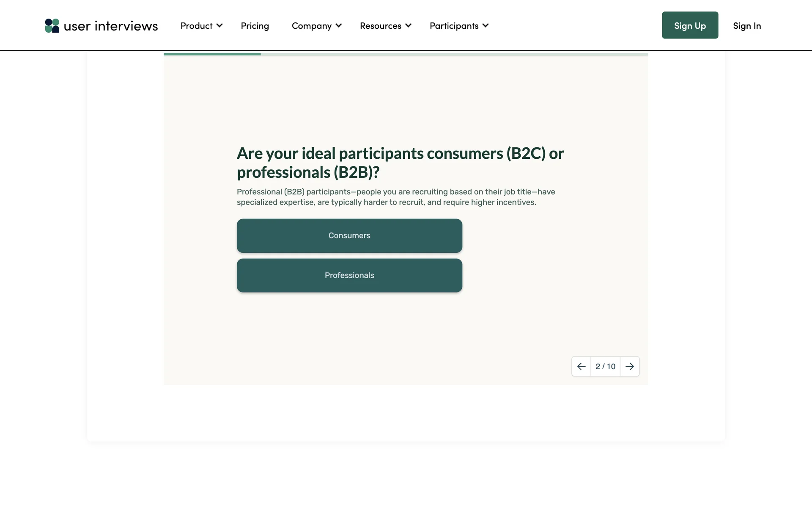Click the green survey progress bar
Viewport: 812px width, 508px height.
[x=212, y=54]
